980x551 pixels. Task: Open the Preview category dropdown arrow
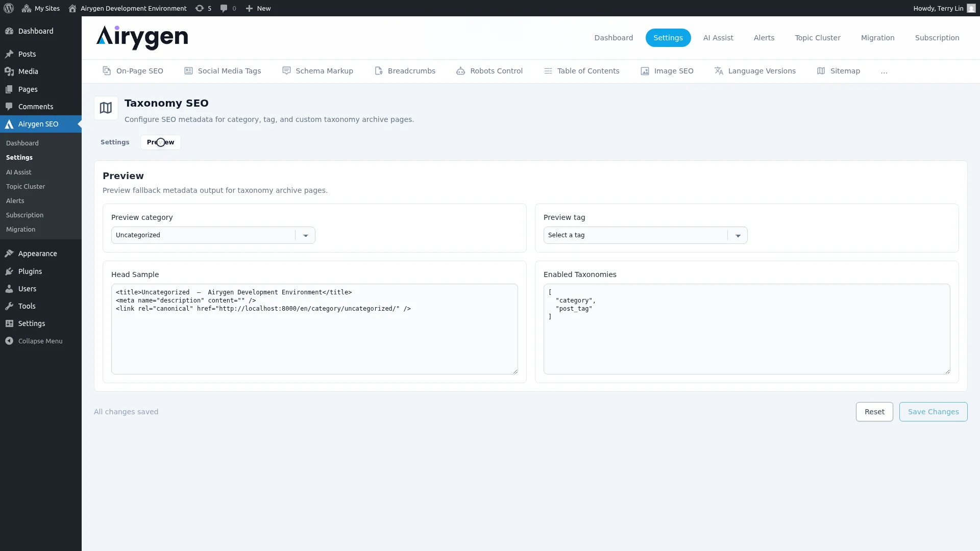pos(306,235)
